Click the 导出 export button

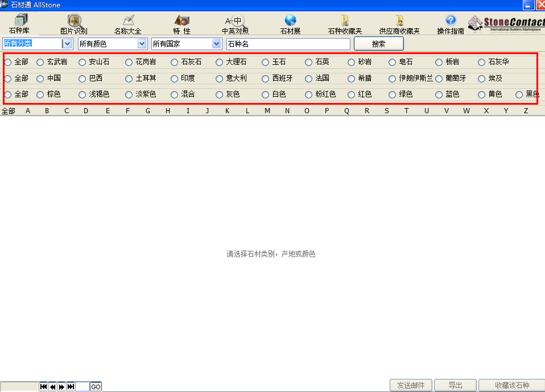455,385
